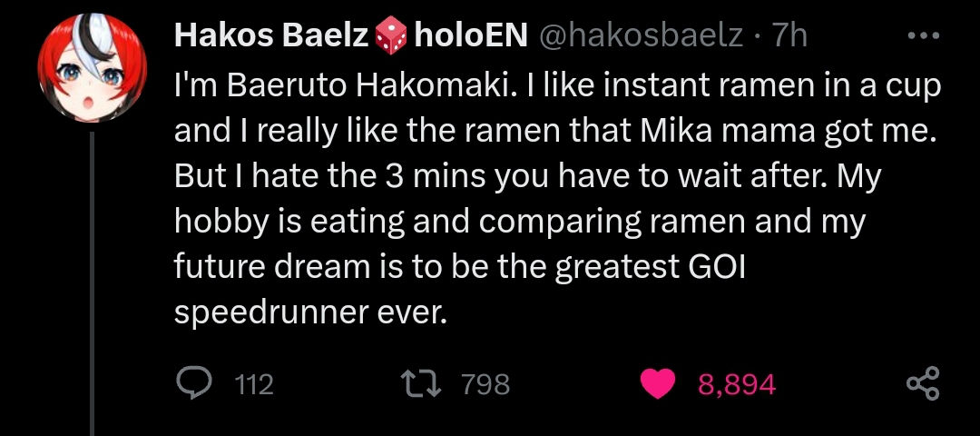Retweet the post using the arrows icon
980x436 pixels.
[x=421, y=383]
